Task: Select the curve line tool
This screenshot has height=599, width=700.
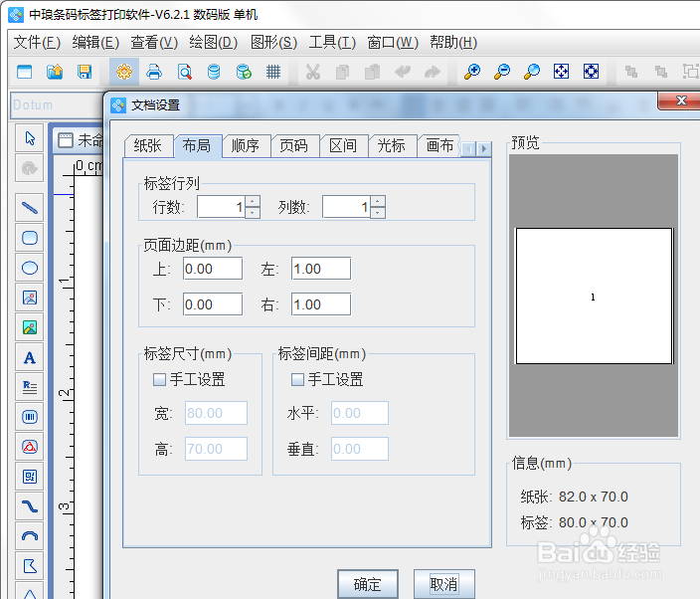Action: [x=30, y=506]
